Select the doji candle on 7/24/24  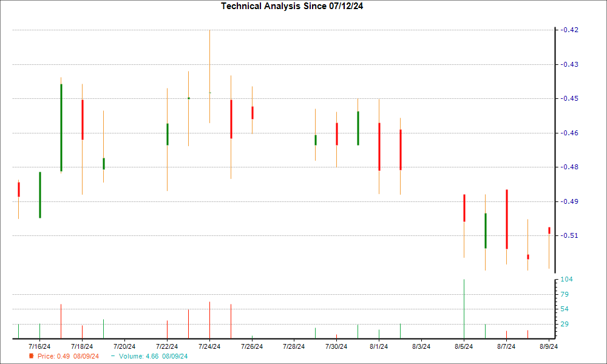[209, 92]
